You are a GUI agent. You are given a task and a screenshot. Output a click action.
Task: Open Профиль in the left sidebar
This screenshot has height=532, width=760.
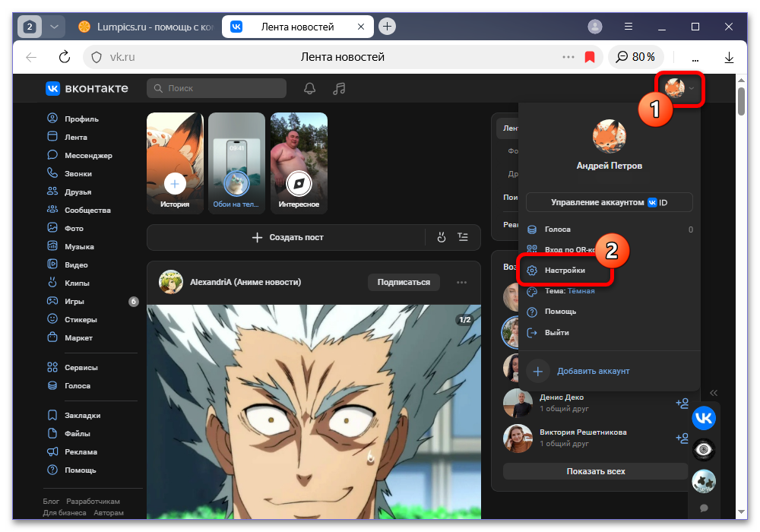(73, 119)
